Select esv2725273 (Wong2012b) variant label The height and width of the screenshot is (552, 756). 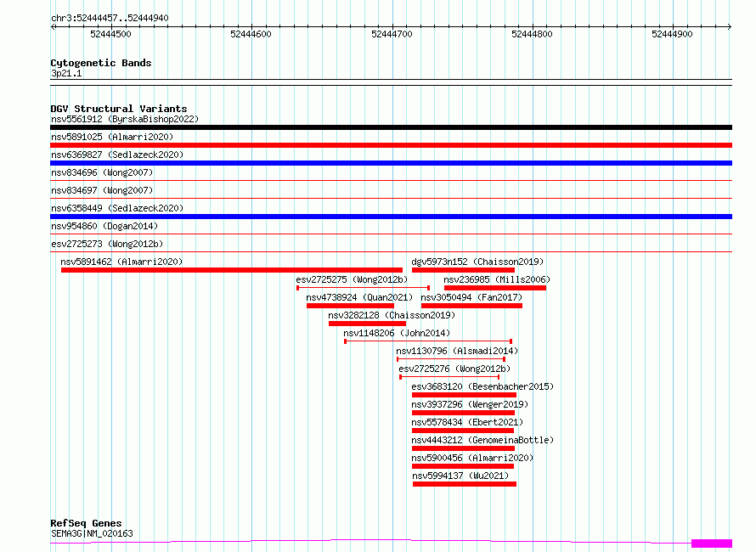tap(107, 244)
